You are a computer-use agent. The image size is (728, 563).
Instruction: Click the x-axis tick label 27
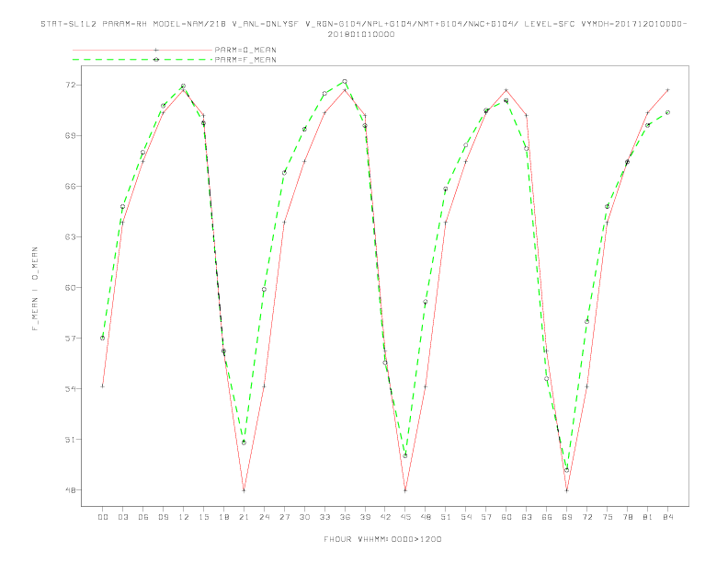point(284,517)
